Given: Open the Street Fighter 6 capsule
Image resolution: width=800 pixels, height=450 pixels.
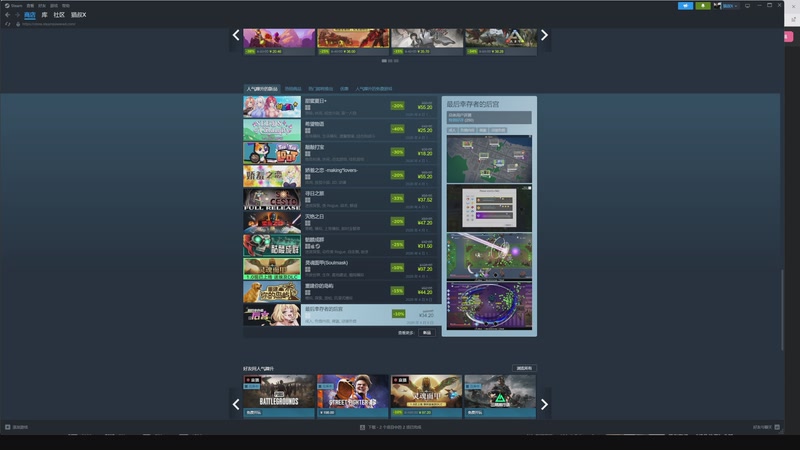Looking at the screenshot, I should [x=353, y=396].
